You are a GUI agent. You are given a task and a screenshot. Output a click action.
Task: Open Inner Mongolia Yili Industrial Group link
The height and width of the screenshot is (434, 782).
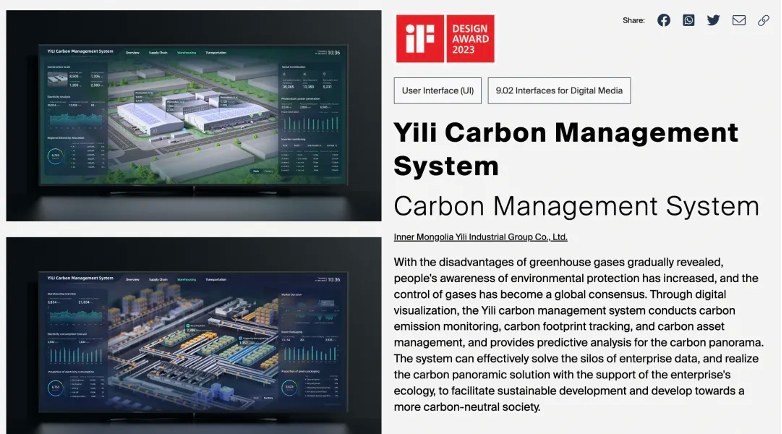pyautogui.click(x=480, y=237)
